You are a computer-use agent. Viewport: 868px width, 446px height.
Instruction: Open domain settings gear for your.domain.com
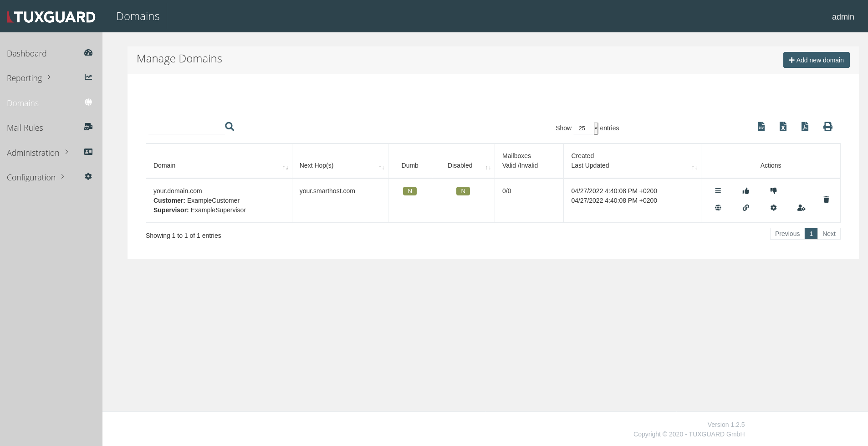[774, 208]
